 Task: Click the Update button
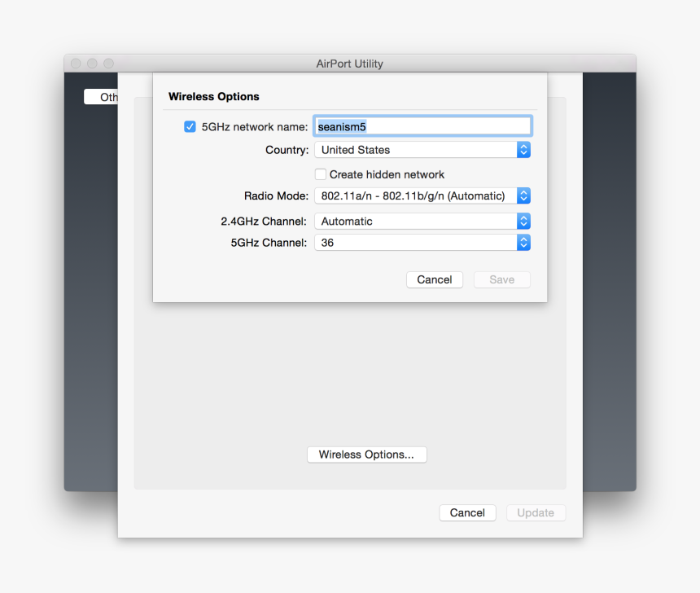[x=536, y=512]
